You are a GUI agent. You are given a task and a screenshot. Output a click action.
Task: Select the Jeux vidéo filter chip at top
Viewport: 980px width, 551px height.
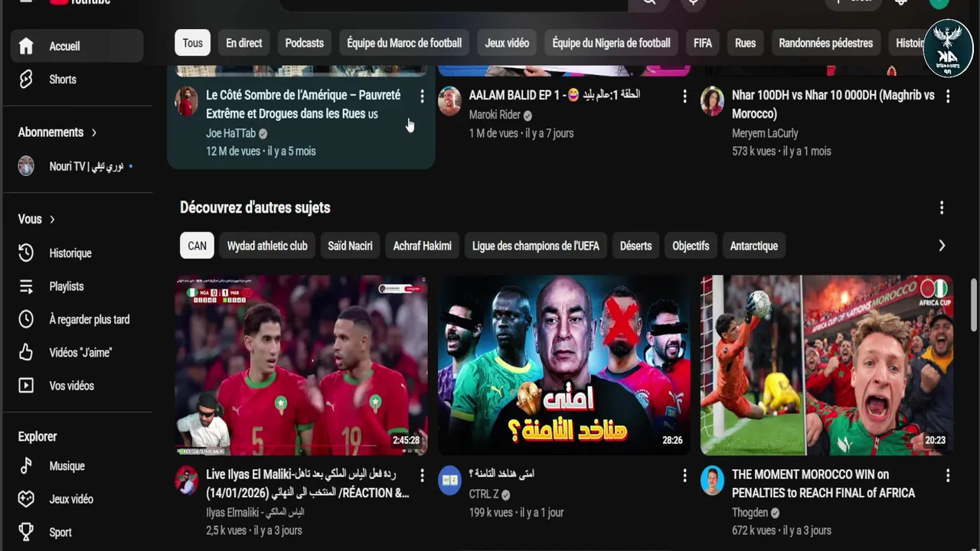pyautogui.click(x=507, y=43)
